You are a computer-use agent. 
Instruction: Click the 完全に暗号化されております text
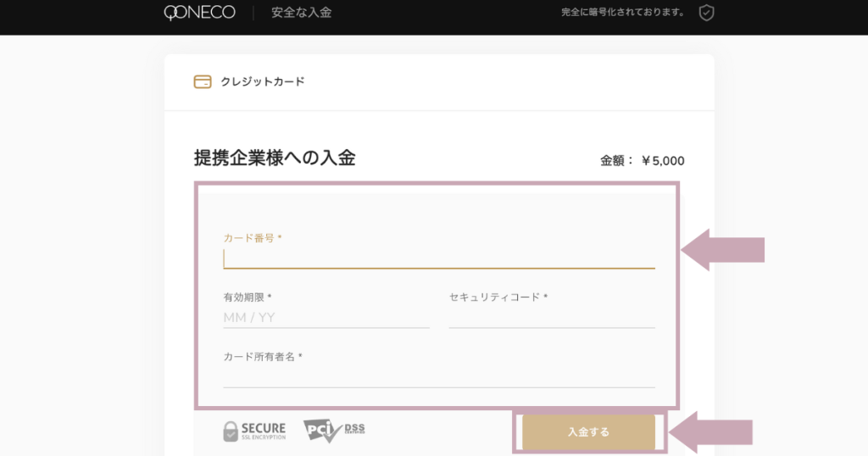pyautogui.click(x=624, y=12)
